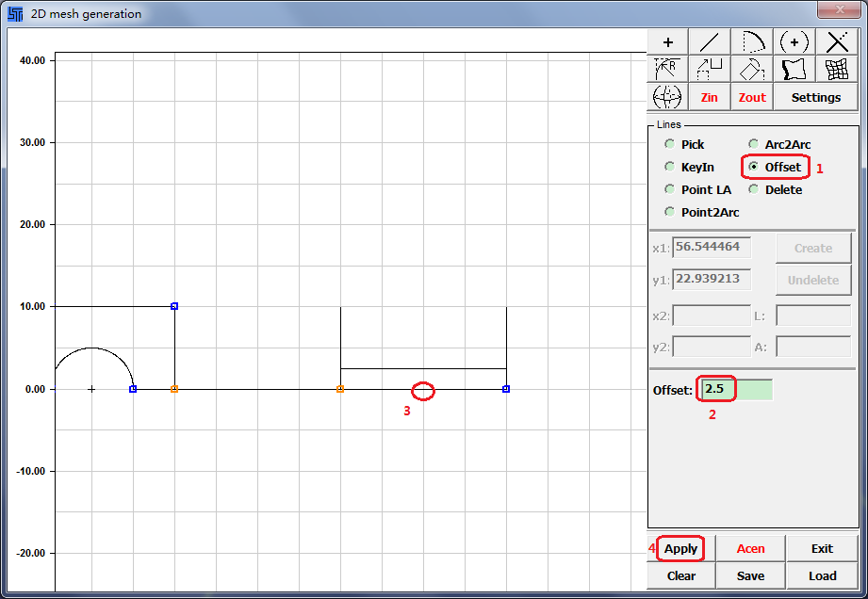This screenshot has width=868, height=599.
Task: Choose the Pick radio option
Action: 685,144
